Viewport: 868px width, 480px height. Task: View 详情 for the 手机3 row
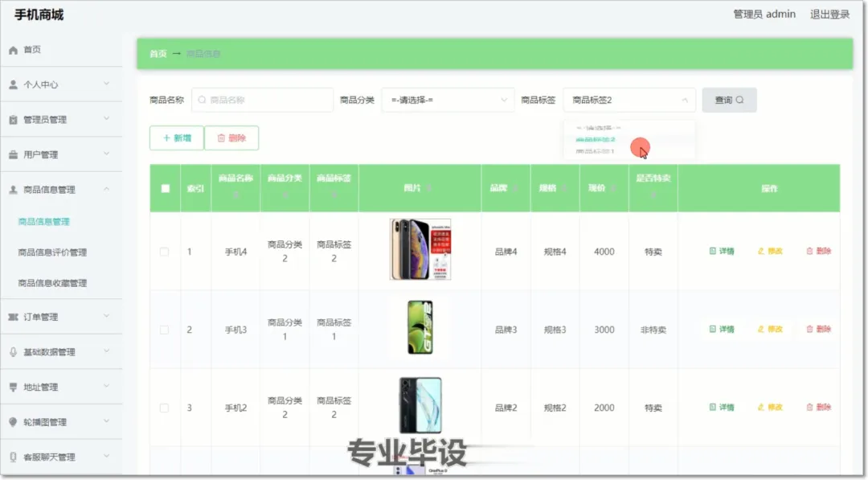point(722,330)
